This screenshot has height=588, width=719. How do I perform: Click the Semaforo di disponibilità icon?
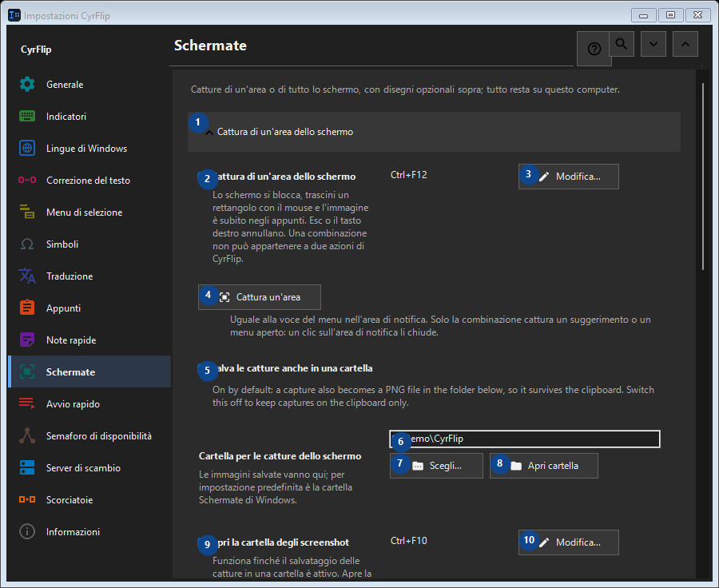tap(27, 435)
